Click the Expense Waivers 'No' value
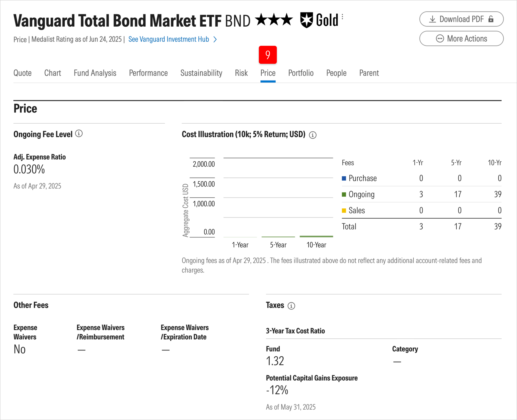The image size is (517, 420). click(x=20, y=349)
